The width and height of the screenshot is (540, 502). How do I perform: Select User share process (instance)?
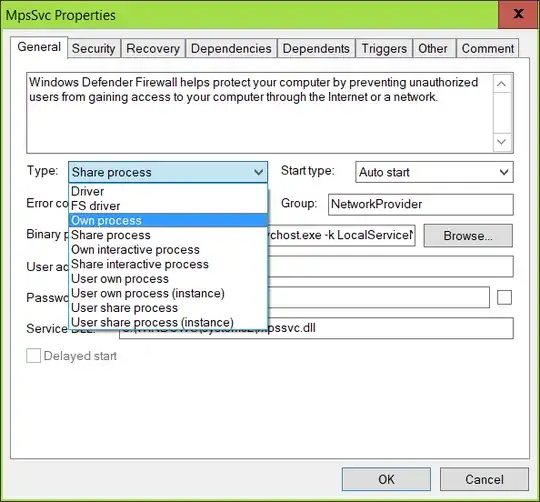click(x=168, y=322)
